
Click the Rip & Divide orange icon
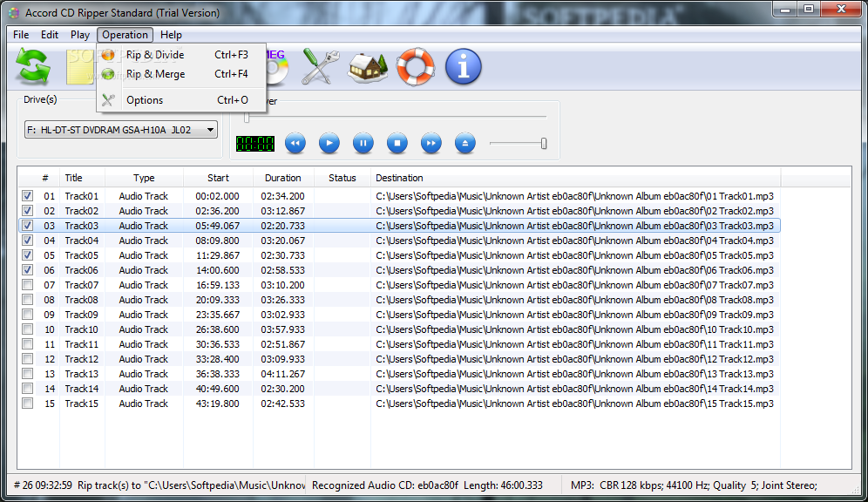[108, 55]
